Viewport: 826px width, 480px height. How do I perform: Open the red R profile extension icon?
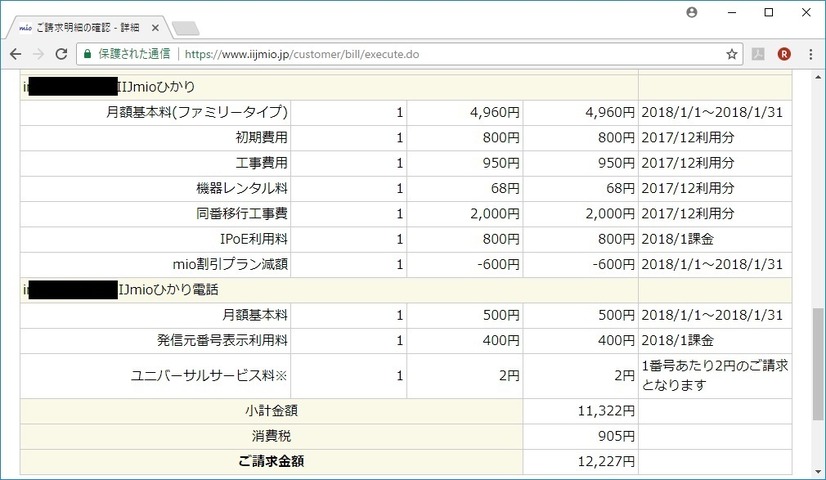point(784,54)
